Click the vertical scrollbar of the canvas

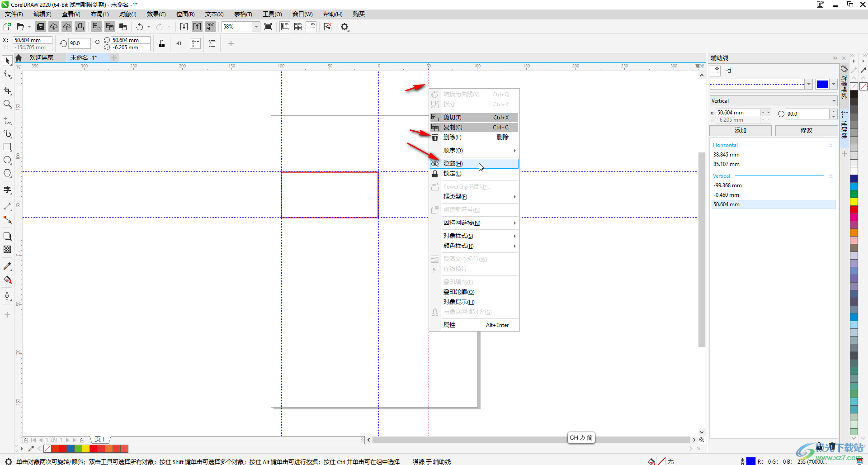[702, 250]
